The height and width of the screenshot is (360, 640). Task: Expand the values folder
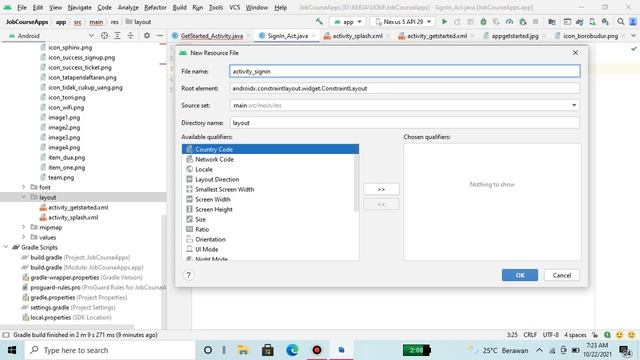pyautogui.click(x=24, y=237)
